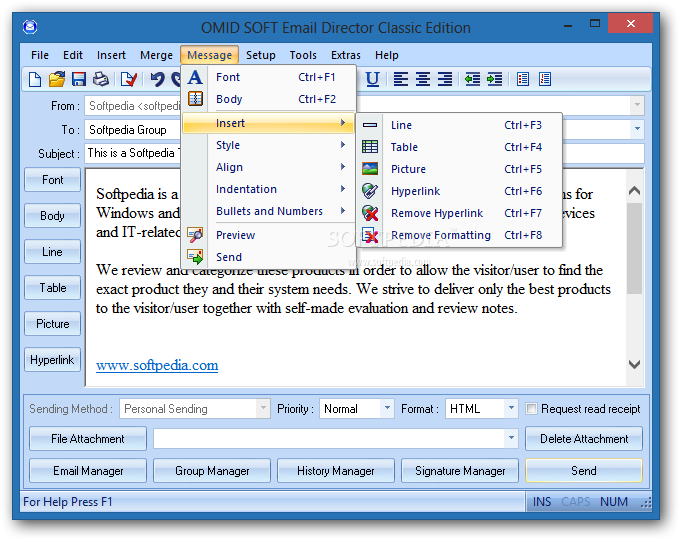Click the Font sidebar button
This screenshot has height=540, width=680.
(52, 180)
